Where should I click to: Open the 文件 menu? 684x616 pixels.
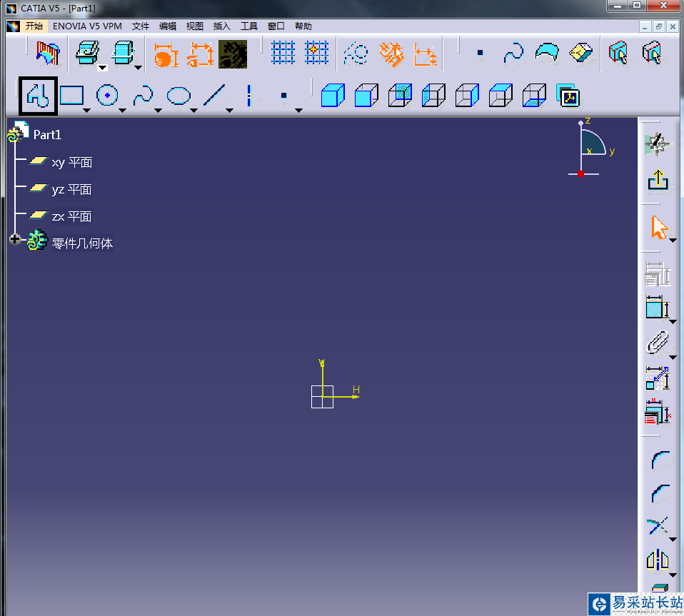141,26
